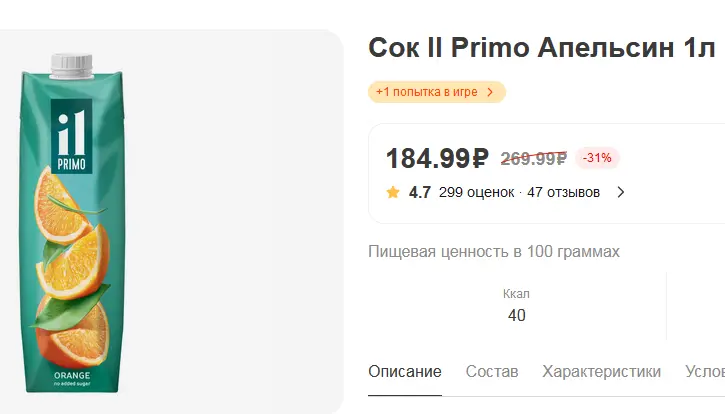Click the current price 184.99₽

click(x=437, y=158)
